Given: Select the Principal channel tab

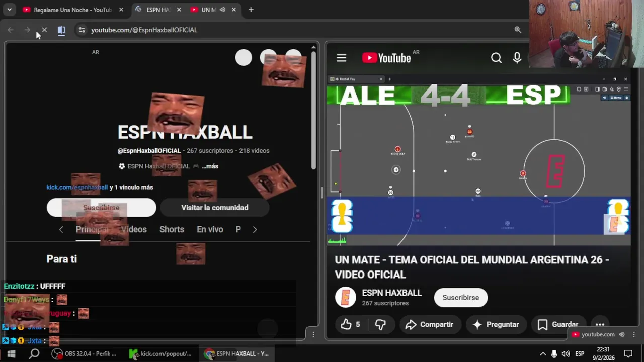Looking at the screenshot, I should pos(92,229).
